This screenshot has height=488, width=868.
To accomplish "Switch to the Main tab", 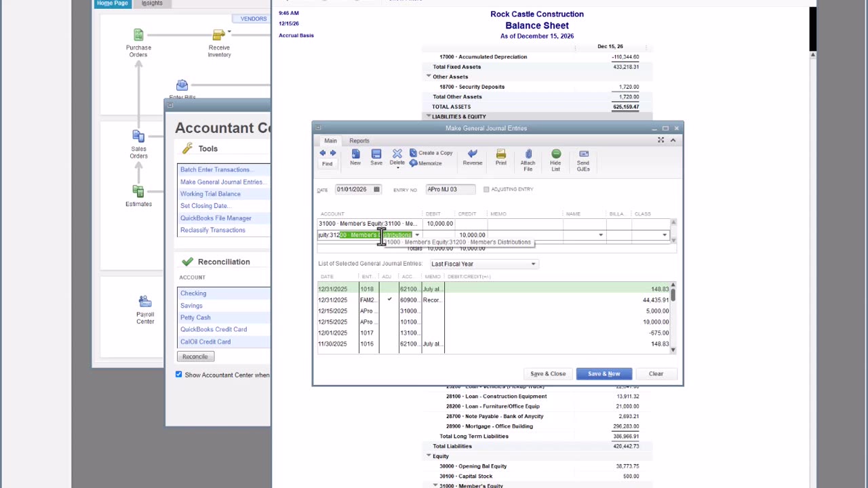I will coord(330,140).
